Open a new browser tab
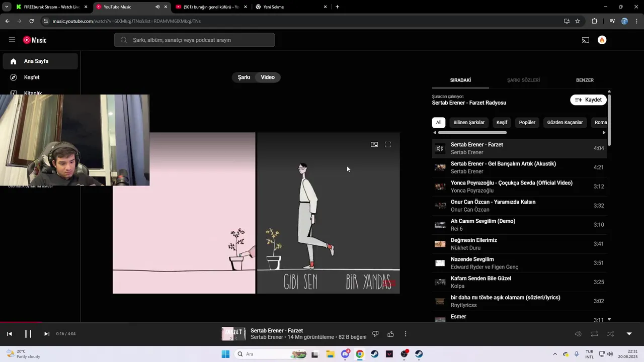 pos(337,7)
